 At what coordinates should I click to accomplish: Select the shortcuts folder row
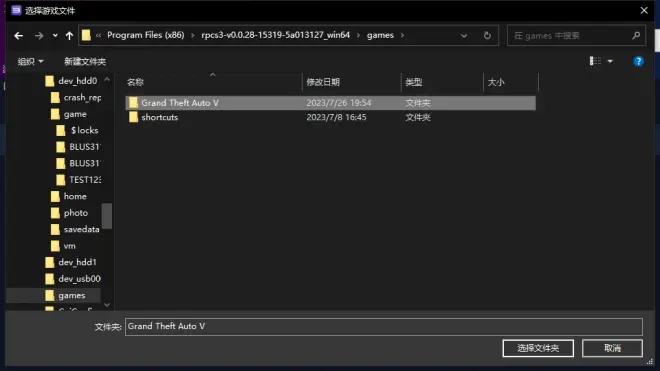click(x=330, y=117)
